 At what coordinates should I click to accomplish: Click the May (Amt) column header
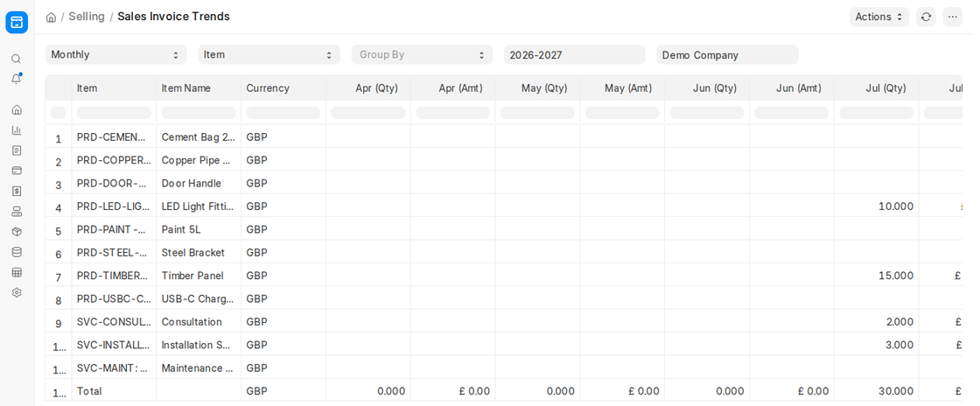[622, 88]
